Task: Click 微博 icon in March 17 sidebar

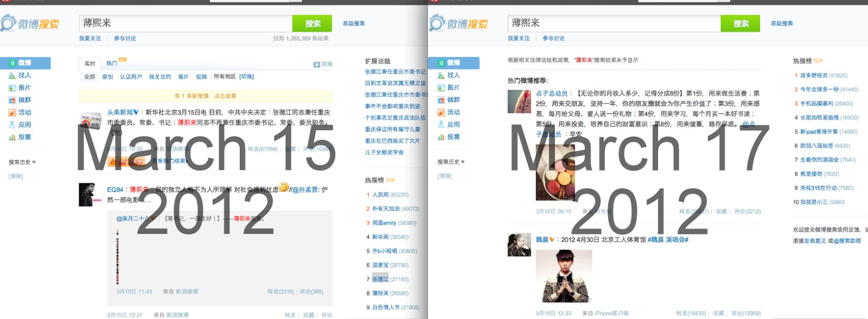Action: 441,63
